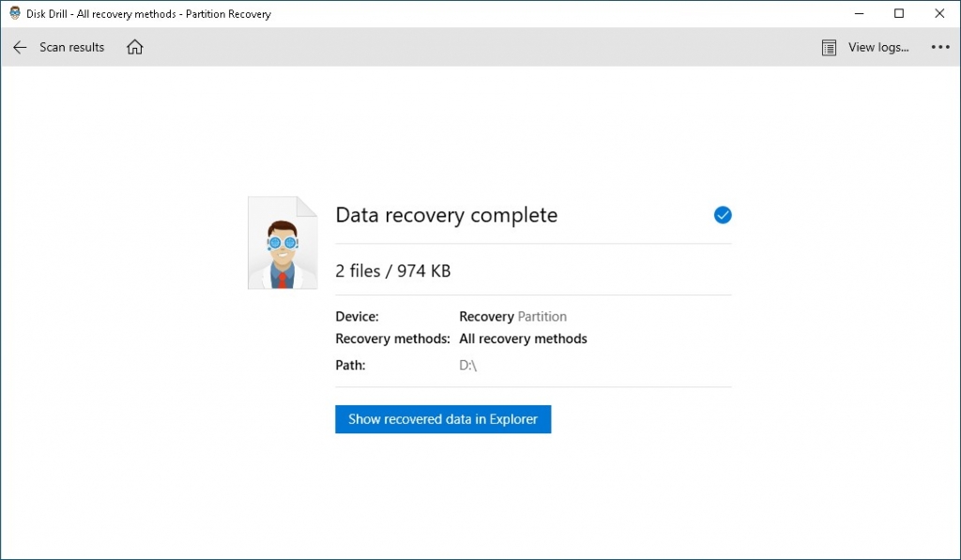Select the Recovery Partition device name

[x=512, y=316]
